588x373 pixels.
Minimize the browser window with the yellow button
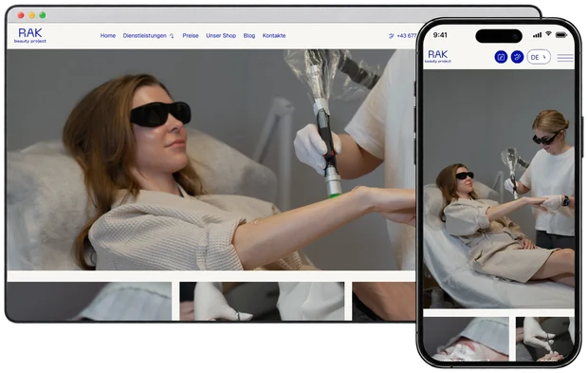coord(32,15)
